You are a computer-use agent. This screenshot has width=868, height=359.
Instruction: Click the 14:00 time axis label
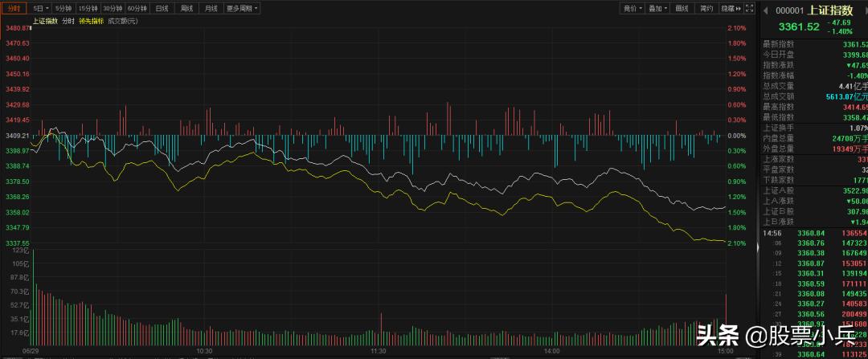(552, 351)
